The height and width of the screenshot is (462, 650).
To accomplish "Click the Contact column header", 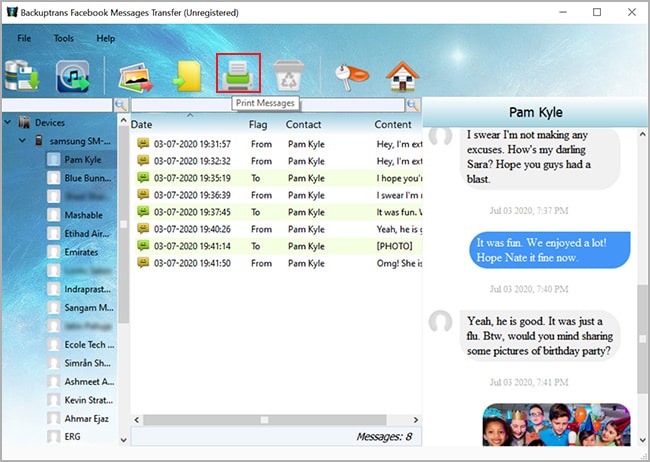I will (303, 125).
